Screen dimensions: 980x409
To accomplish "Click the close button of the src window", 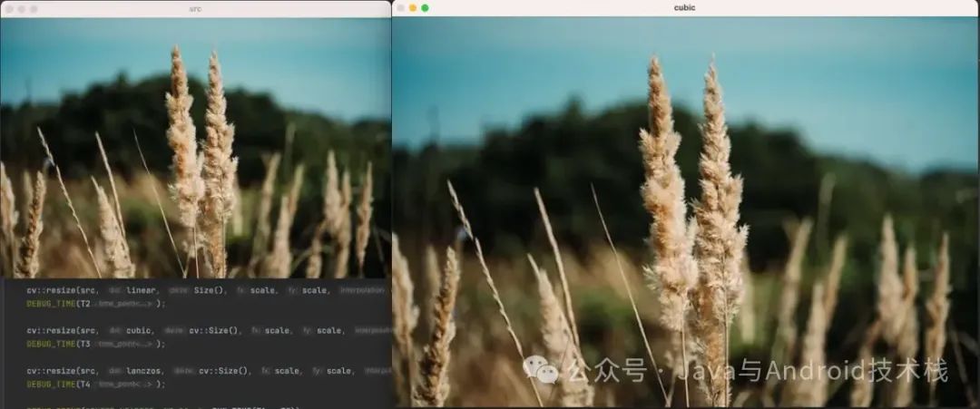I will coord(9,9).
